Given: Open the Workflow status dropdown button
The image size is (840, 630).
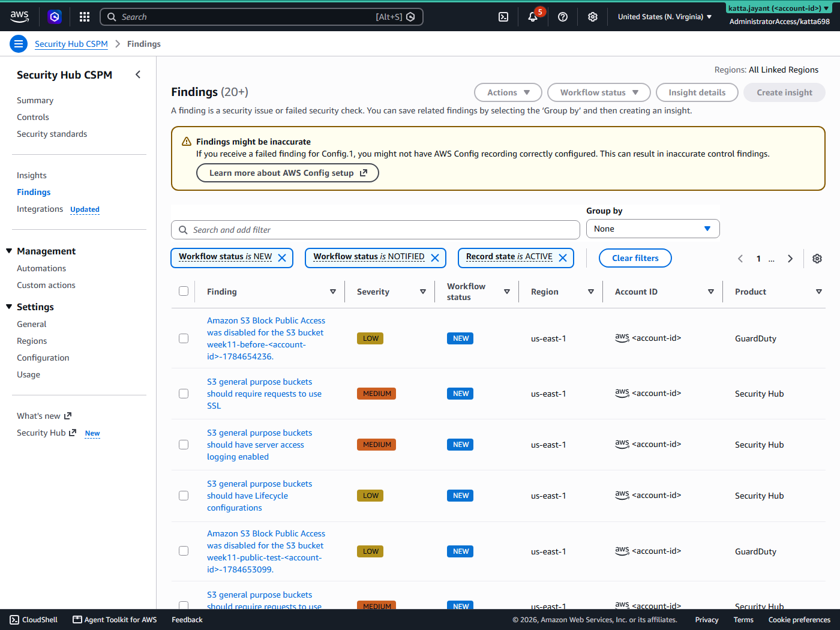Looking at the screenshot, I should 599,92.
